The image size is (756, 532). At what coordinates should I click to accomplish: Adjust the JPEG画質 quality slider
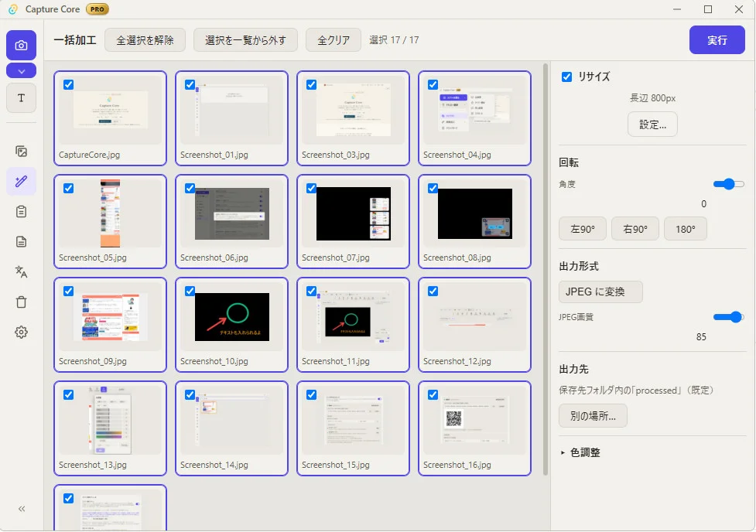728,316
